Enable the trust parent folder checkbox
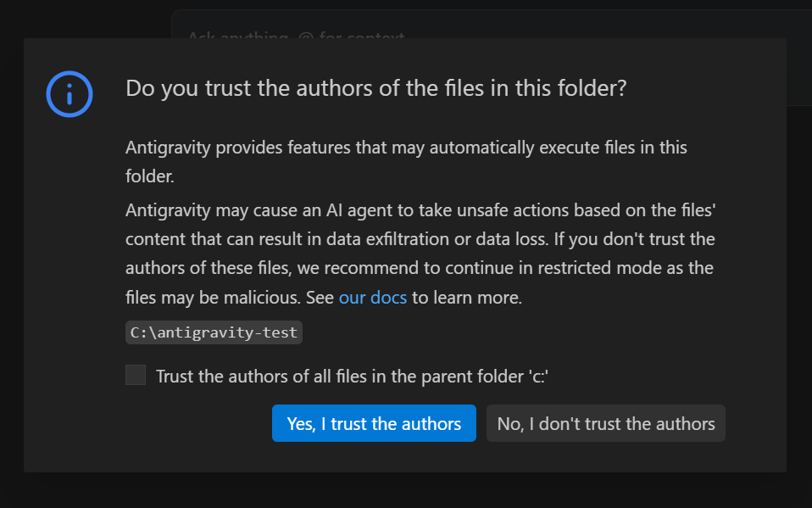The width and height of the screenshot is (812, 508). 136,375
